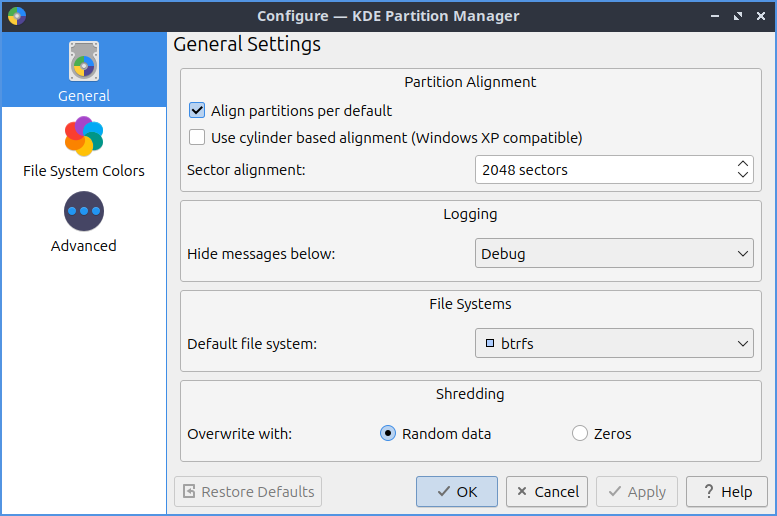
Task: Choose Zeros for shredding overwrite
Action: 580,434
